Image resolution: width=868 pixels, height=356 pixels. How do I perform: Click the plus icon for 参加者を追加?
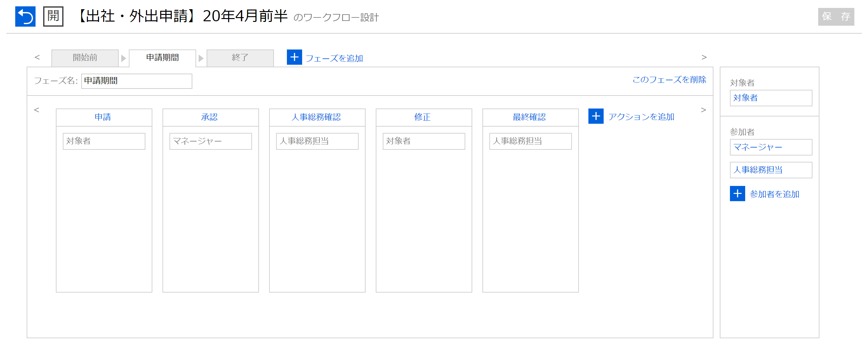[737, 194]
